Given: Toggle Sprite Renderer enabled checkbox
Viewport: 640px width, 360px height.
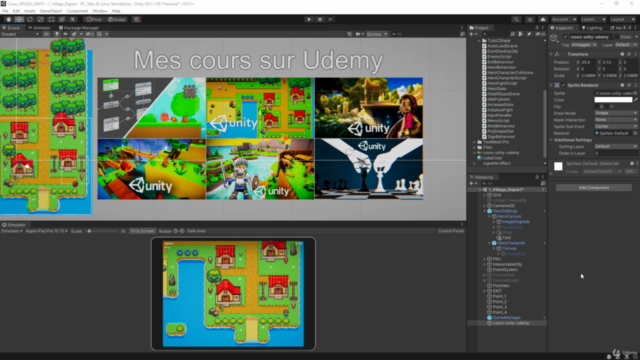Looking at the screenshot, I should 563,85.
